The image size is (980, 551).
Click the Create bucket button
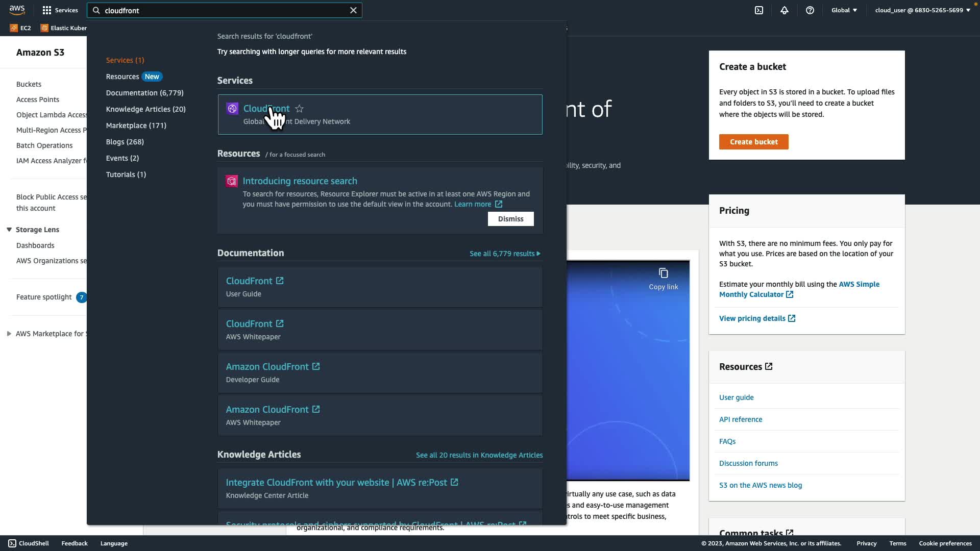[x=753, y=142]
